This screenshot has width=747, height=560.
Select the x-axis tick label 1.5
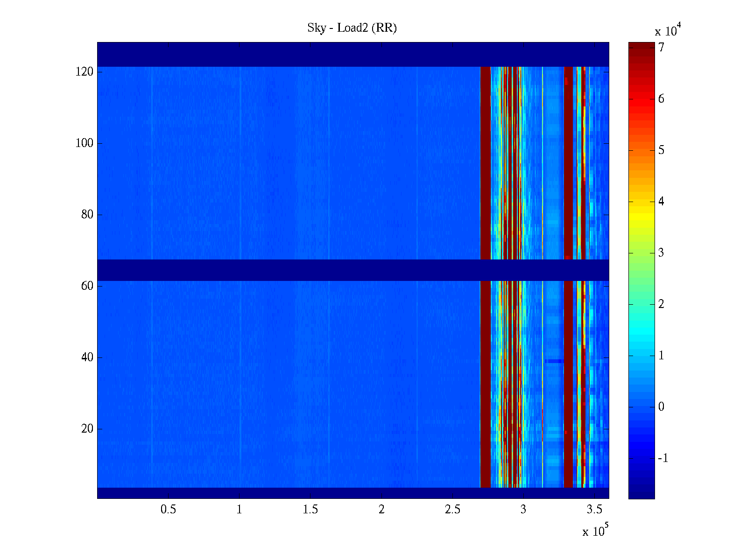[x=310, y=510]
